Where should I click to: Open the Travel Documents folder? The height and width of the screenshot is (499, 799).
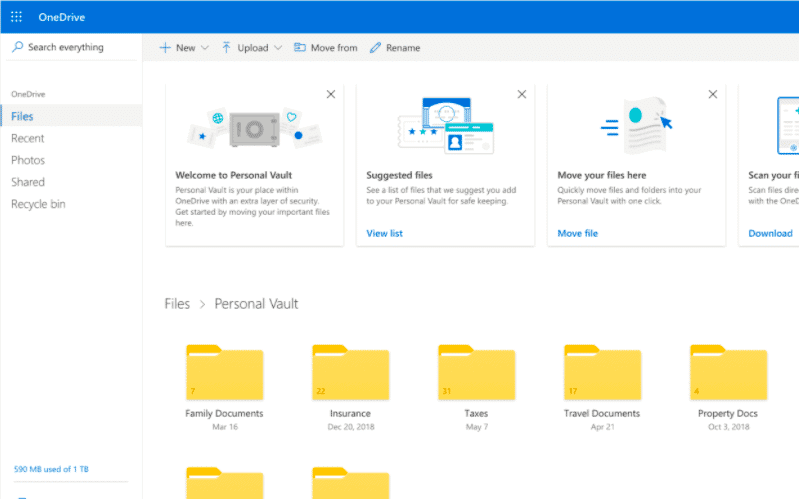point(602,373)
